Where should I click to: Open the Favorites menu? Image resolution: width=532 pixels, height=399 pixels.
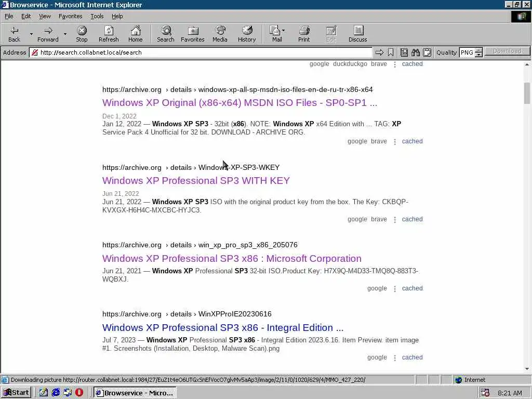click(70, 16)
